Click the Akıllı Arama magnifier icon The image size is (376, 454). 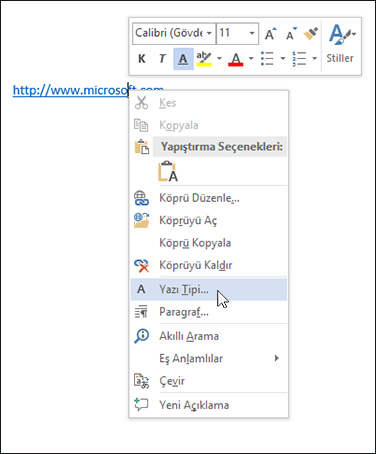pos(141,336)
